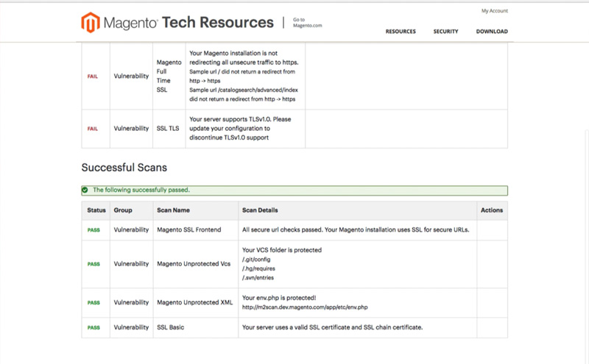The width and height of the screenshot is (589, 364).
Task: Click the SSL Basic scan name
Action: click(x=171, y=327)
